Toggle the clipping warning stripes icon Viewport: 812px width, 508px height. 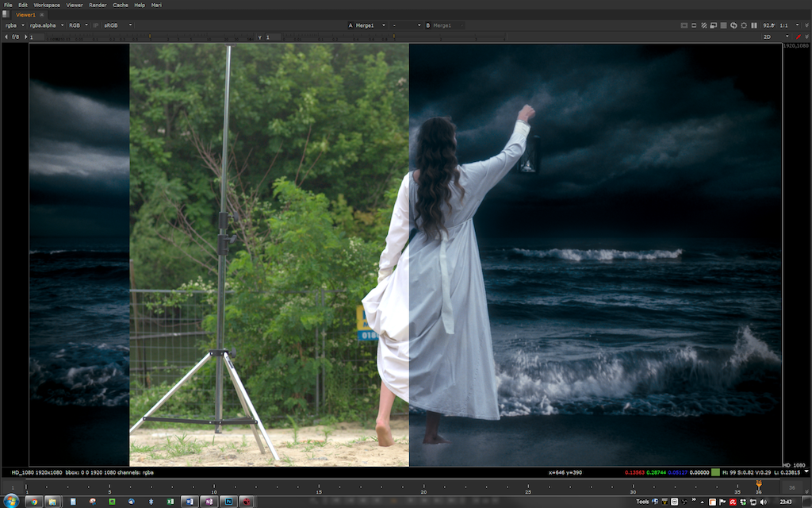coord(703,25)
